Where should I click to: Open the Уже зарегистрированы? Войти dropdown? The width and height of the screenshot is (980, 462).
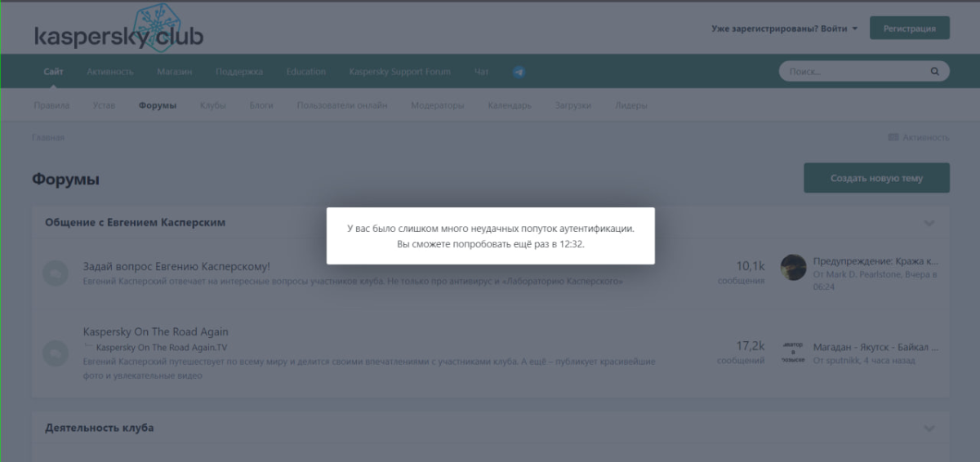[785, 29]
